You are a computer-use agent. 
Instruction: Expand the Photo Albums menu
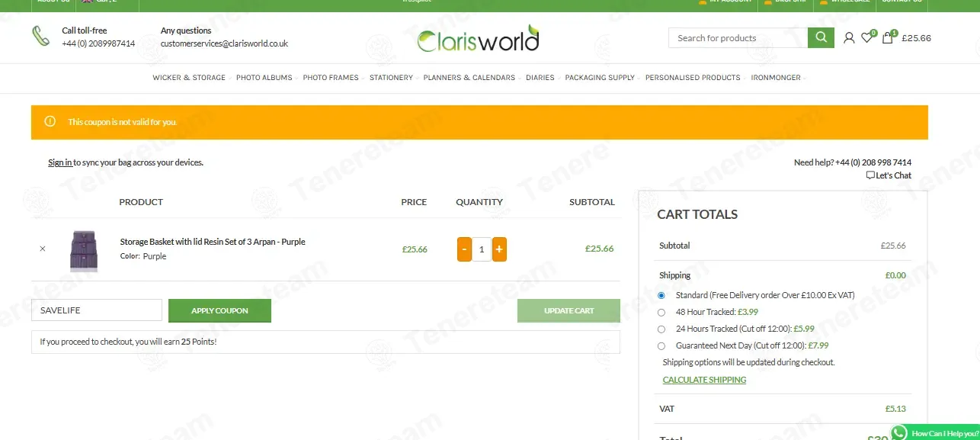[266, 78]
